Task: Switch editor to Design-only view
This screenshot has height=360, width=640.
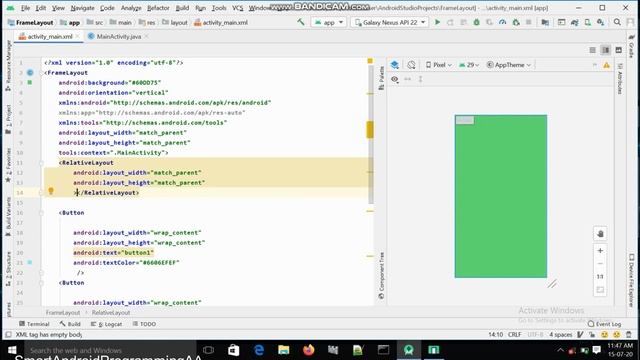Action: coord(619,50)
